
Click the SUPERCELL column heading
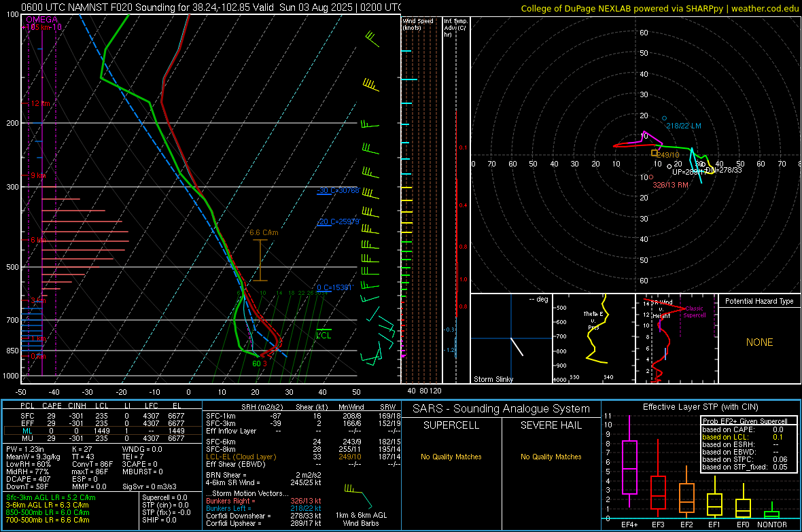tap(451, 425)
